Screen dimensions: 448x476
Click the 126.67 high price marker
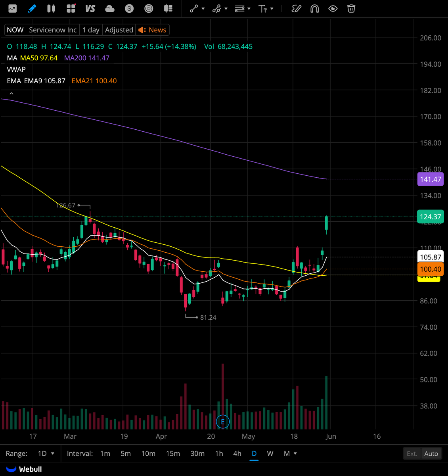[x=66, y=205]
